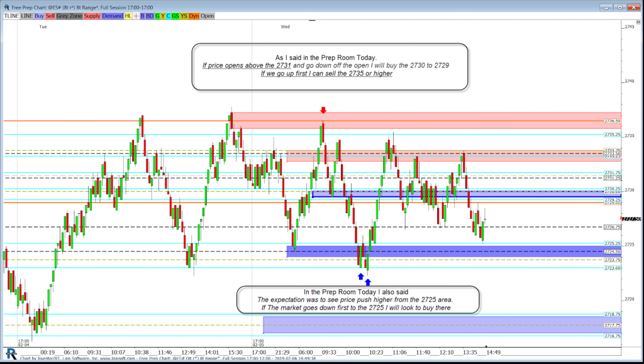The image size is (644, 364).
Task: Click the 2718.75 price label
Action: pyautogui.click(x=613, y=314)
